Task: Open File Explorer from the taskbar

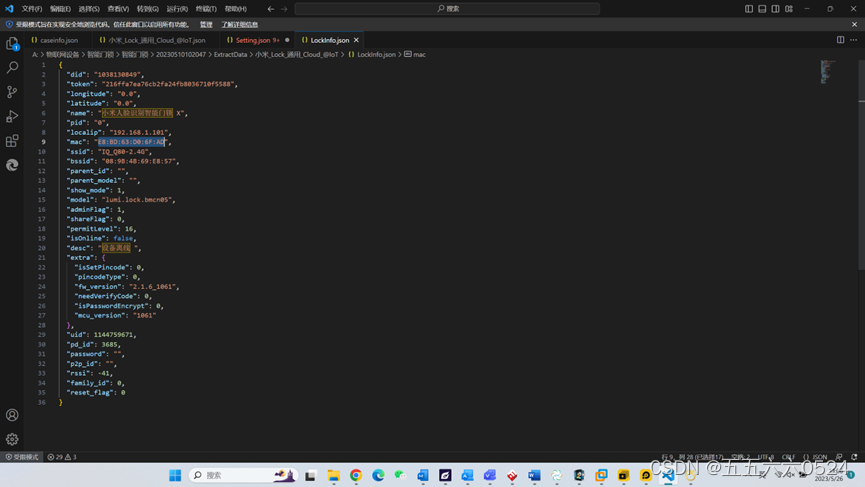Action: click(333, 475)
